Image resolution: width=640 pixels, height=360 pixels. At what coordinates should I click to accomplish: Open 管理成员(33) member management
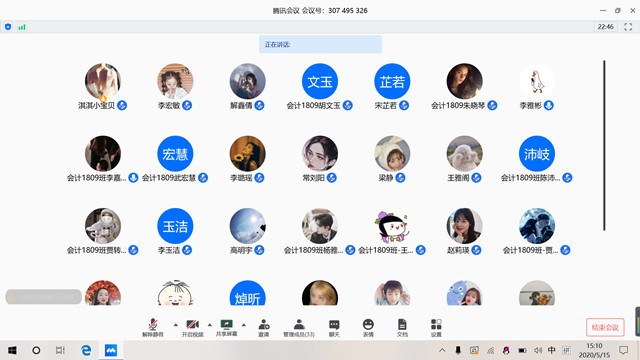pyautogui.click(x=299, y=328)
